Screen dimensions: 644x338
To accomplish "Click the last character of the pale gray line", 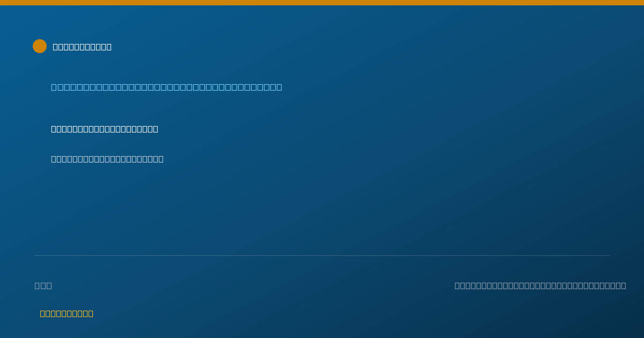I will click(x=161, y=159).
